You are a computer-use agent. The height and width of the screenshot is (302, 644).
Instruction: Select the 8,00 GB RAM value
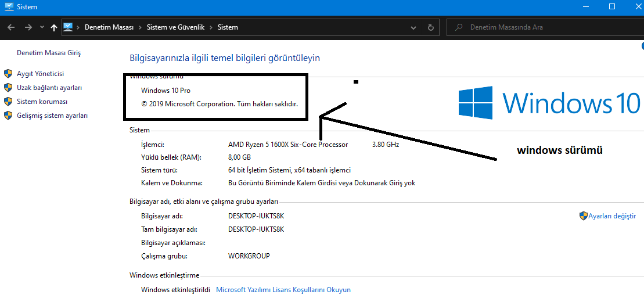pos(239,157)
